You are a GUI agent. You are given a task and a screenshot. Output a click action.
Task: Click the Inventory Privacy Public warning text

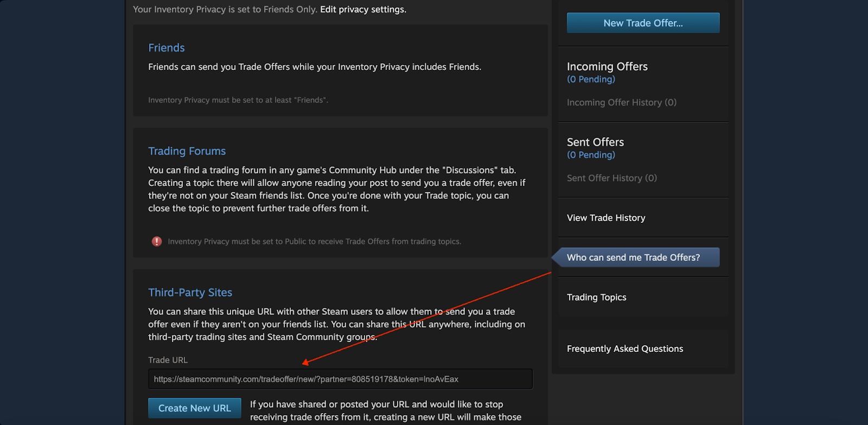[x=314, y=242]
